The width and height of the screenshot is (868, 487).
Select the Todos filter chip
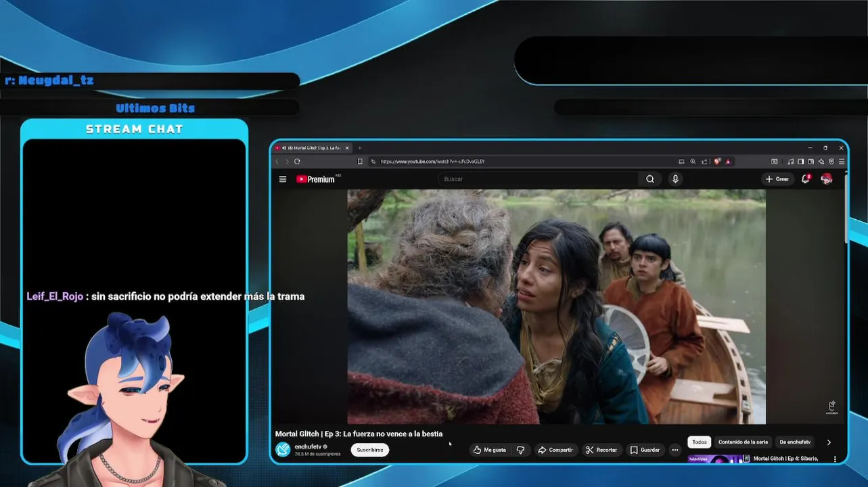pyautogui.click(x=700, y=442)
